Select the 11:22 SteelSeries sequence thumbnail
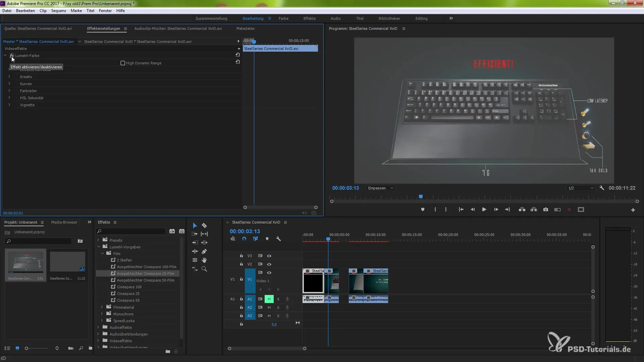The image size is (644, 362). (67, 262)
